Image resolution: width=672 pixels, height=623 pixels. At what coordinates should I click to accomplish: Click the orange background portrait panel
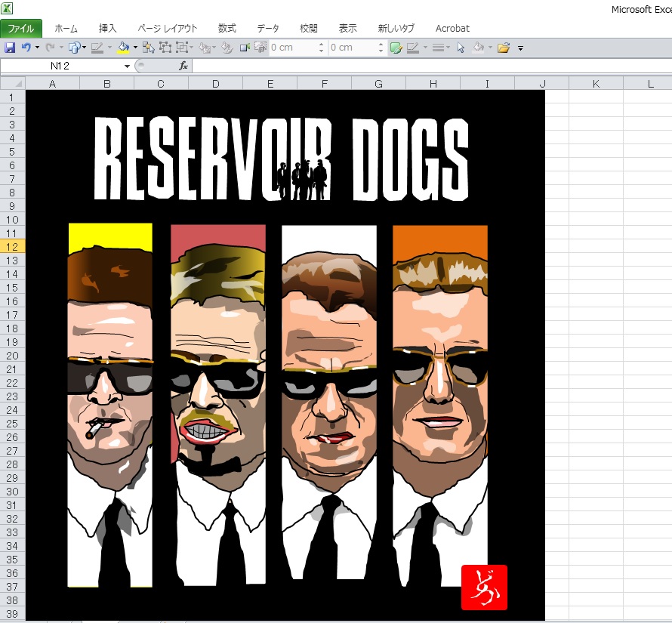(x=440, y=406)
